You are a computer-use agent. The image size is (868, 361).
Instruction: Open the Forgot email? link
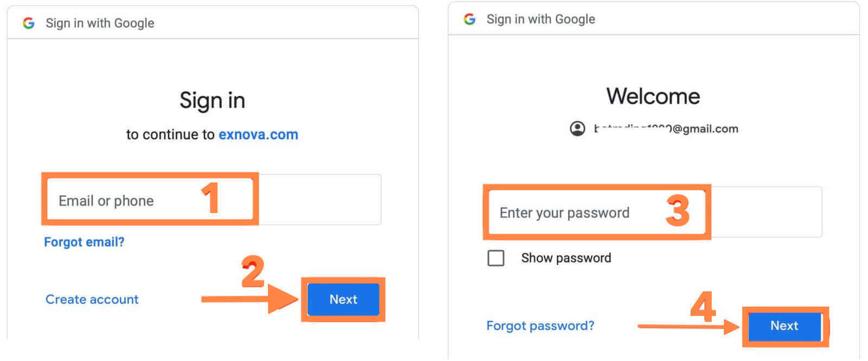pos(84,242)
